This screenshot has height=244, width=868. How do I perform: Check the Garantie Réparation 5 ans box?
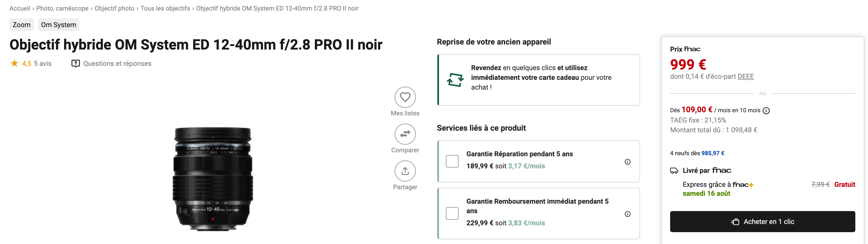(452, 161)
